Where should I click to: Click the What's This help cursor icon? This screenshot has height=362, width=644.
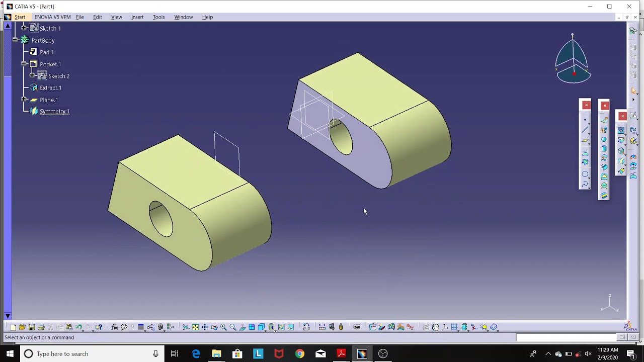(x=99, y=327)
